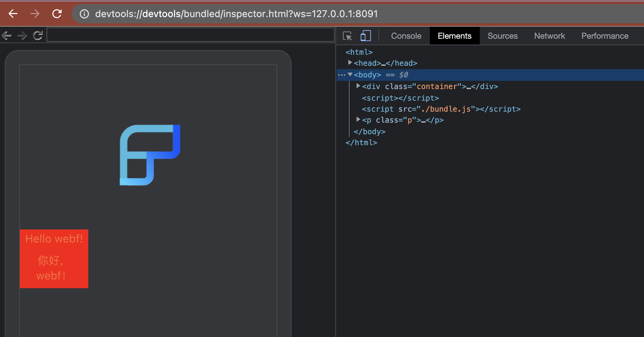Click the $0 reference next to body
Viewport: 644px width, 337px height.
(x=403, y=75)
